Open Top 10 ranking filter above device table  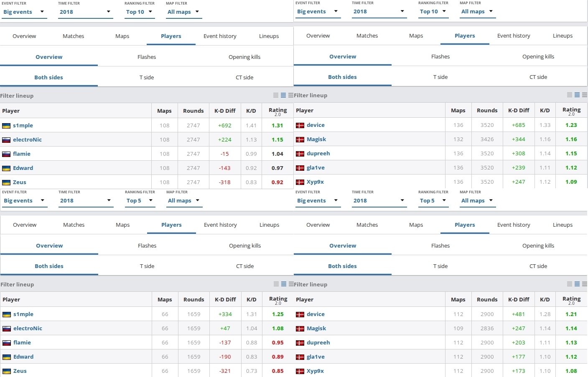[x=433, y=12]
